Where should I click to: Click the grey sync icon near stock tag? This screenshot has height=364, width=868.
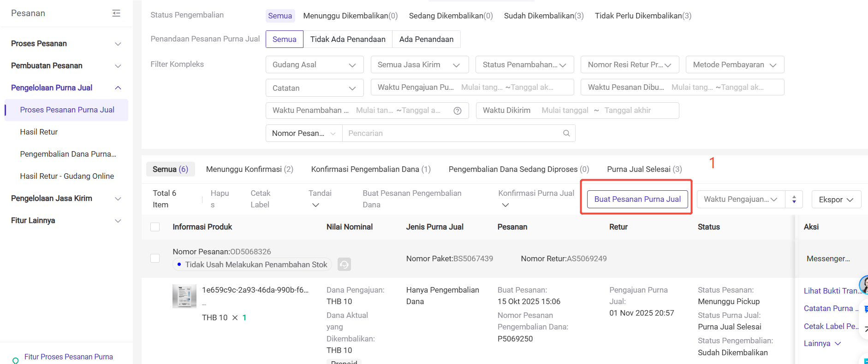(x=344, y=264)
